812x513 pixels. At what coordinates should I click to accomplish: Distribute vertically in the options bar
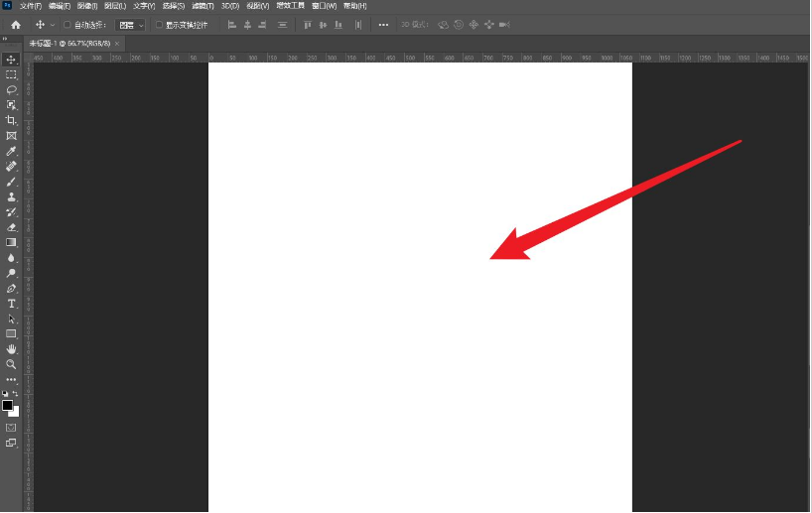[282, 25]
